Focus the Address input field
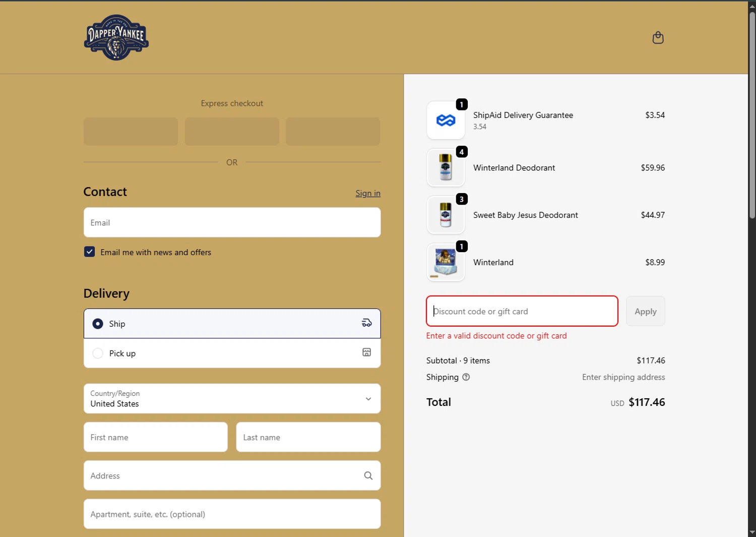756x537 pixels. (232, 475)
